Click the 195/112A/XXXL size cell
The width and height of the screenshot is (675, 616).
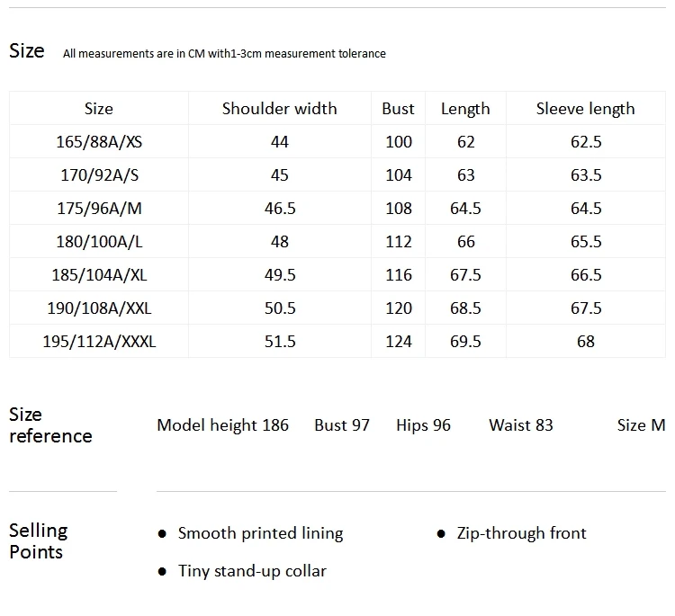coord(99,341)
